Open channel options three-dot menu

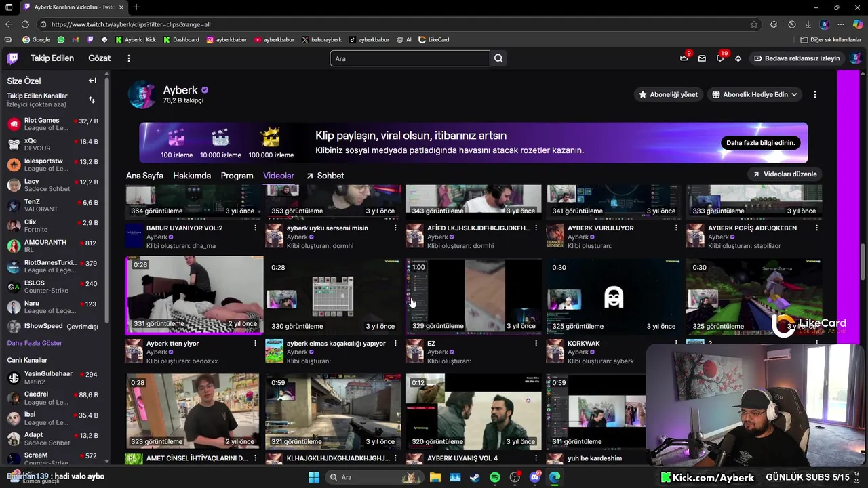tap(815, 95)
